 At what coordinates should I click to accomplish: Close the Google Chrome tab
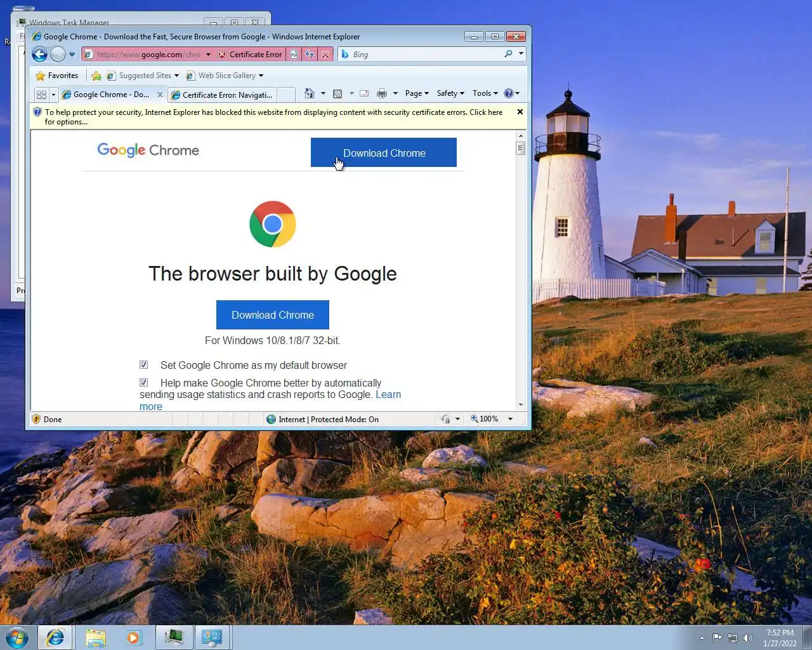click(160, 95)
